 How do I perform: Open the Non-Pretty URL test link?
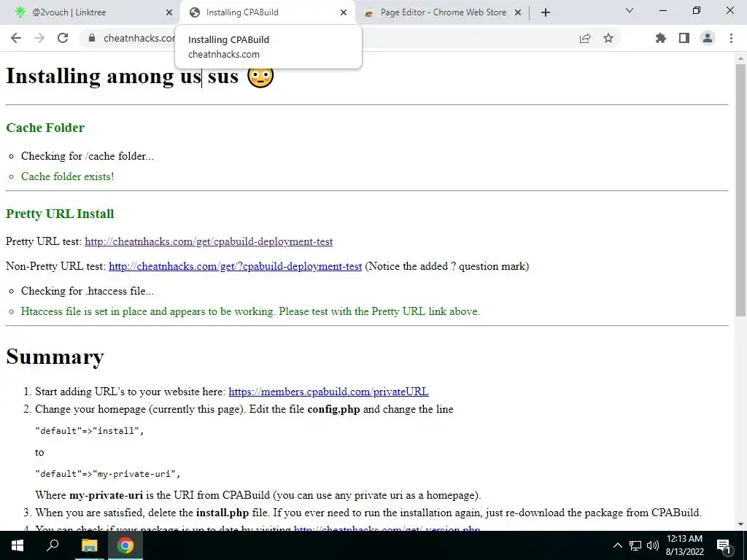click(236, 266)
